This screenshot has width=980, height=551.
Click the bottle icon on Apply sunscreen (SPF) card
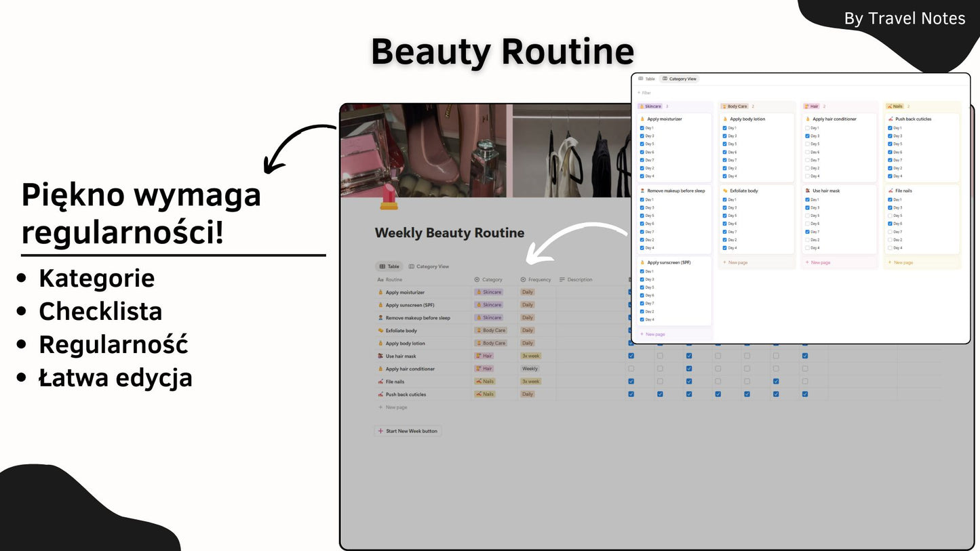coord(642,263)
